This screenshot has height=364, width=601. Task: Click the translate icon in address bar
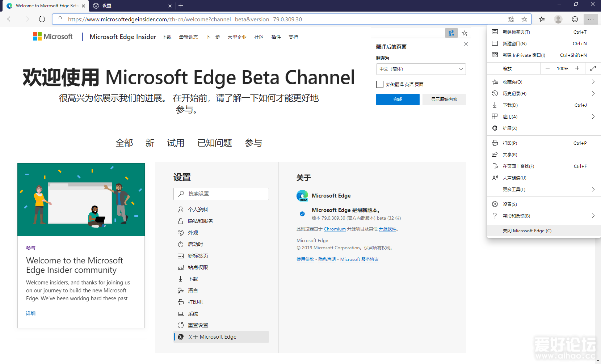(x=511, y=19)
